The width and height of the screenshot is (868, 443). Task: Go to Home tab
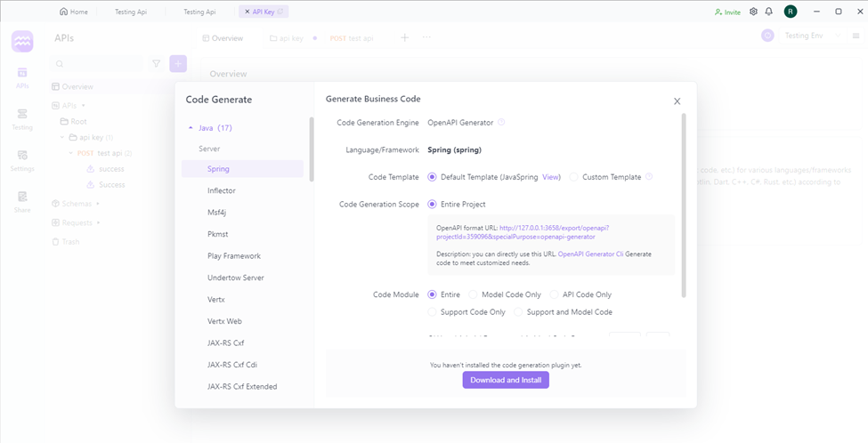(74, 12)
